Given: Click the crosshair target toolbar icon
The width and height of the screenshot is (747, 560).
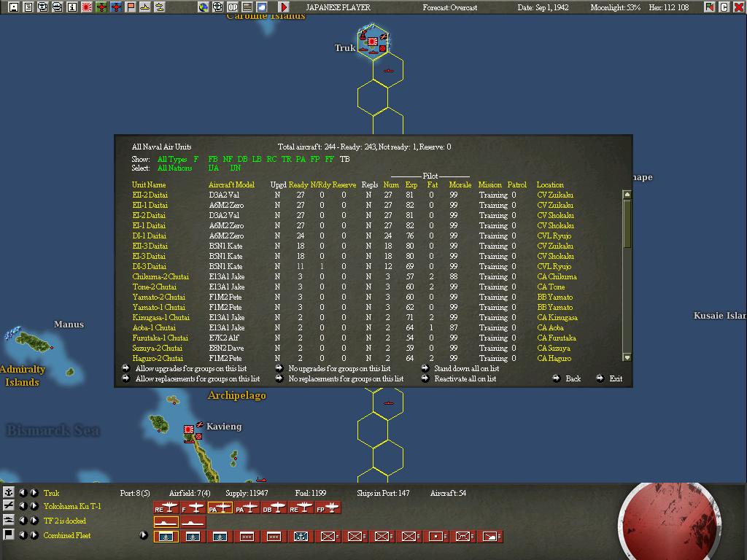Looking at the screenshot, I should 217,7.
